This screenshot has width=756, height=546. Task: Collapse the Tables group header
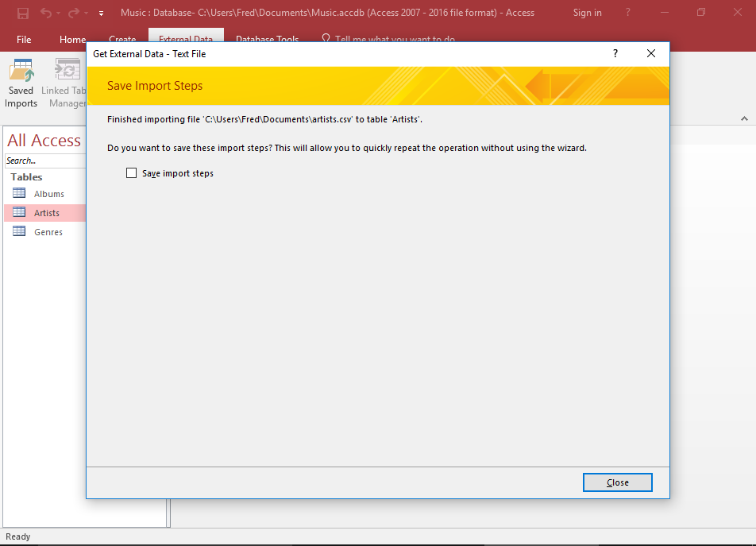[26, 177]
